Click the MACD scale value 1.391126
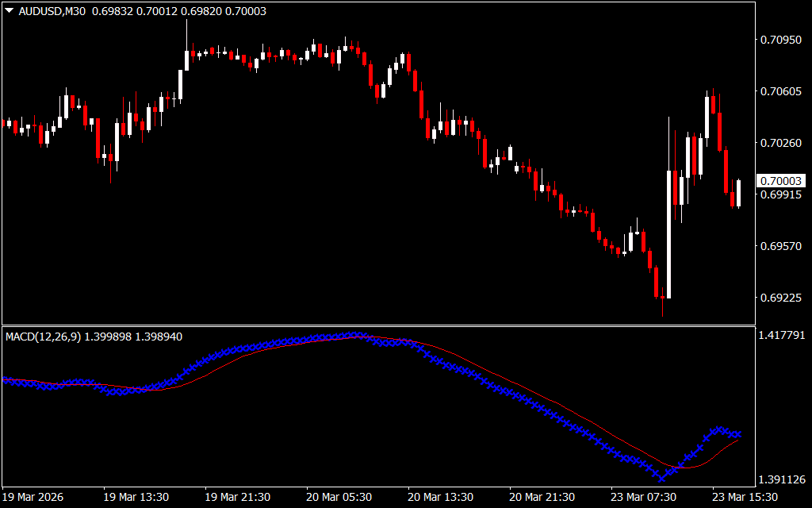The height and width of the screenshot is (508, 812). [782, 479]
